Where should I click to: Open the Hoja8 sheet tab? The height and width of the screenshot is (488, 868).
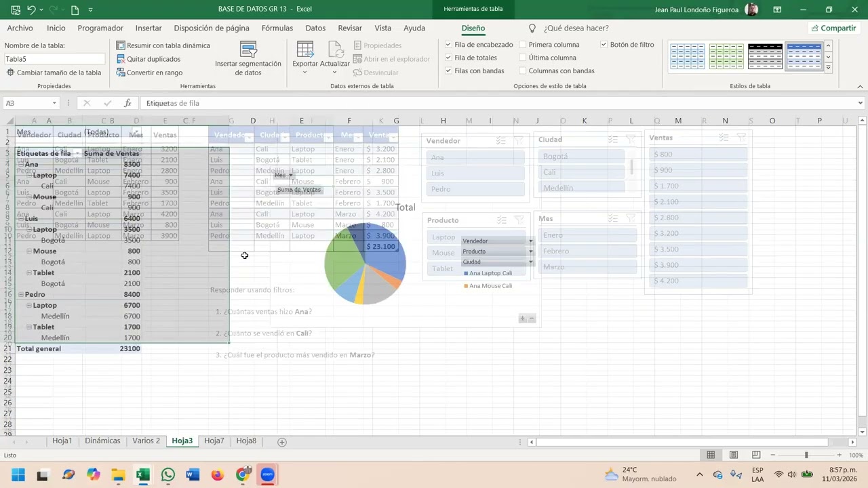(x=246, y=441)
